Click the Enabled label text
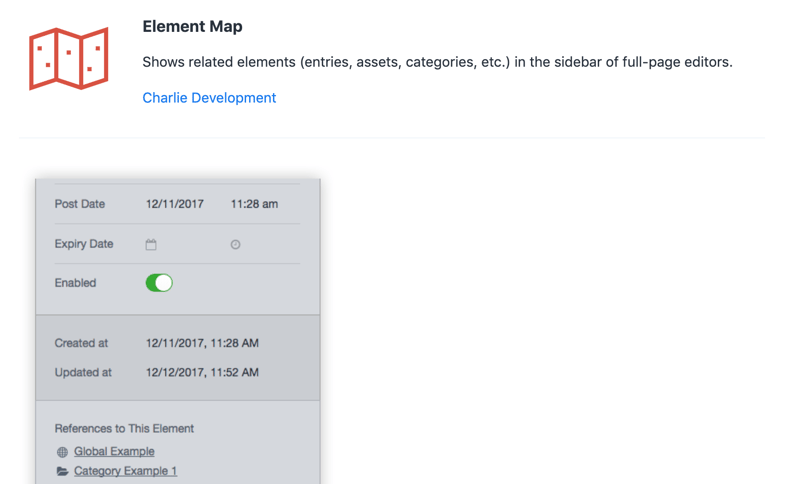800x484 pixels. [x=75, y=283]
